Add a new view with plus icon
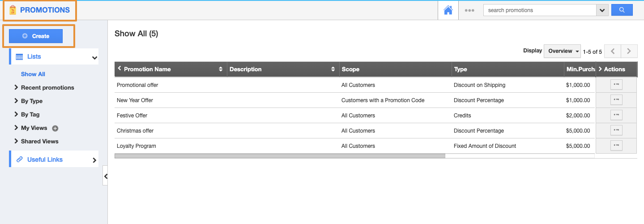 pos(55,128)
